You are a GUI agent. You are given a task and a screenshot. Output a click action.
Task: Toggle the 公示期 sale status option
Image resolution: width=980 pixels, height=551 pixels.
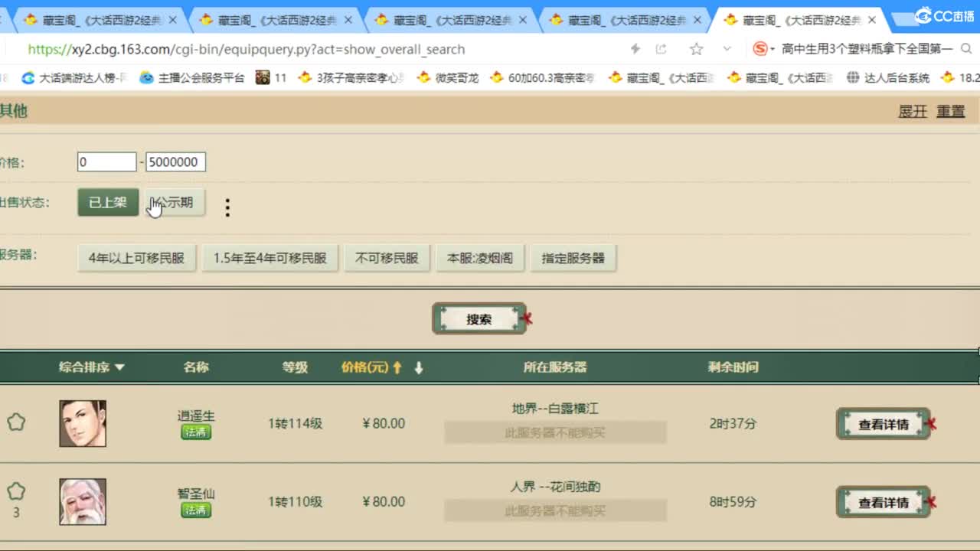coord(175,203)
